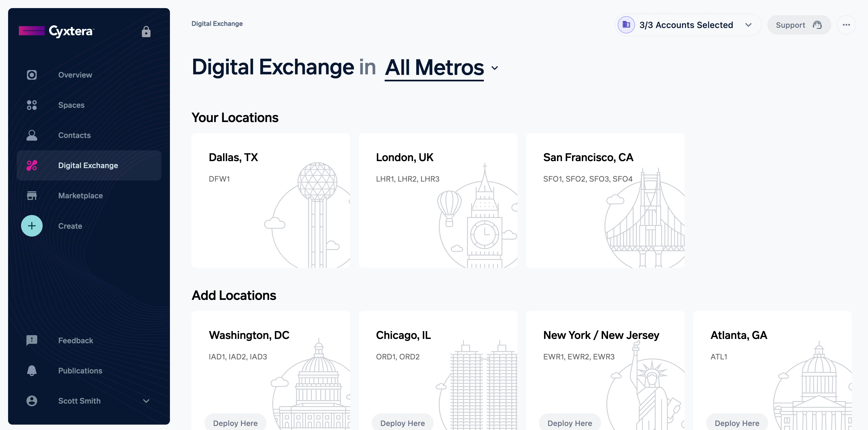Expand the accounts dropdown chevron
Screen dimensions: 868x430
748,25
